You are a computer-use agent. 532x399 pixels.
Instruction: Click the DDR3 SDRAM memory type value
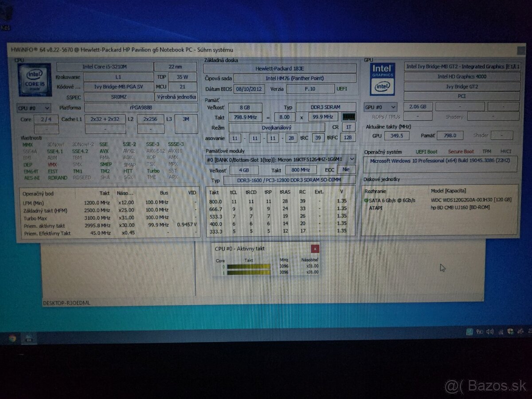click(326, 107)
